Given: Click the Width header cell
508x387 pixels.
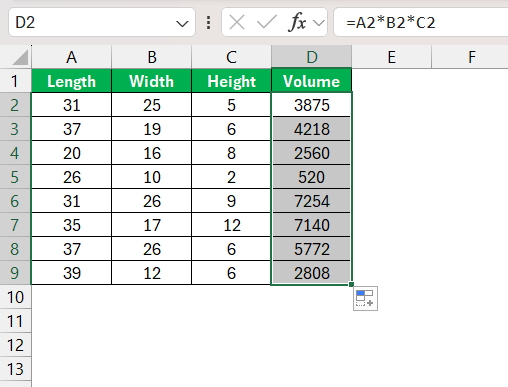Looking at the screenshot, I should pos(152,81).
